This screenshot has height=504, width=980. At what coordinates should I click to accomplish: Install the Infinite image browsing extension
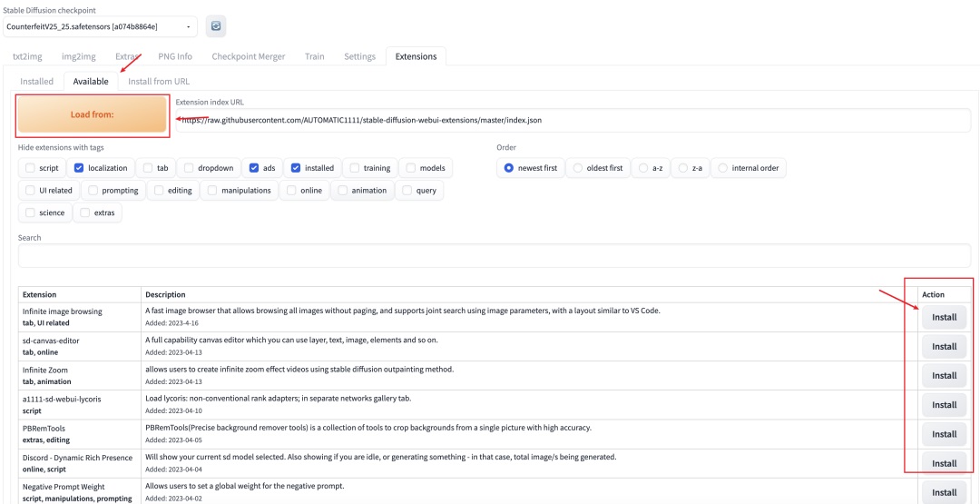point(944,317)
